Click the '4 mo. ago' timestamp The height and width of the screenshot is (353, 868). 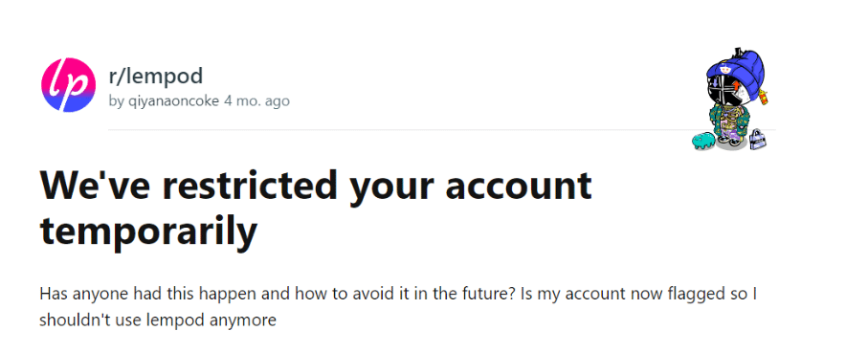tap(256, 101)
